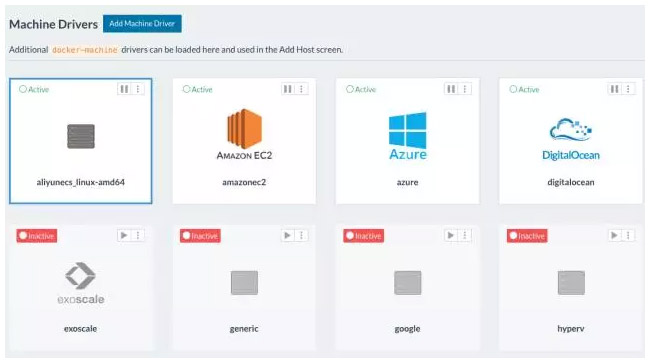
Task: Select the generic driver name label
Action: point(244,329)
